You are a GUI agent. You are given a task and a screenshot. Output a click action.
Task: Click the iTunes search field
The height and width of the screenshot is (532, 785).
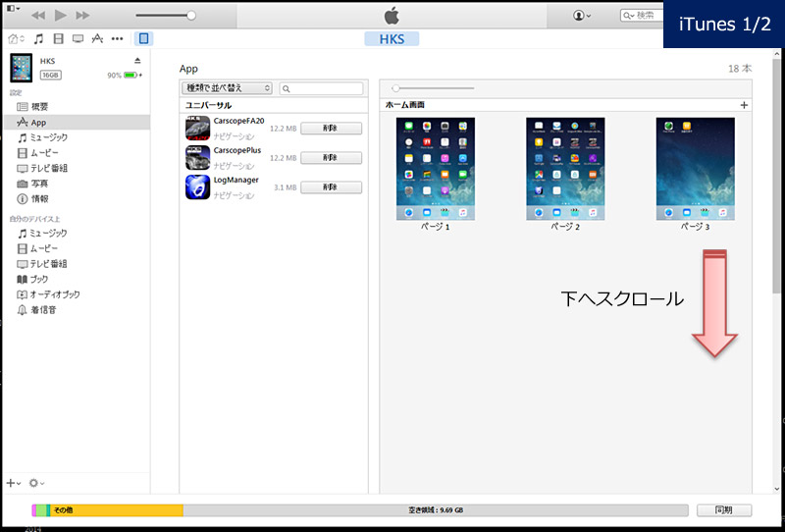point(643,16)
